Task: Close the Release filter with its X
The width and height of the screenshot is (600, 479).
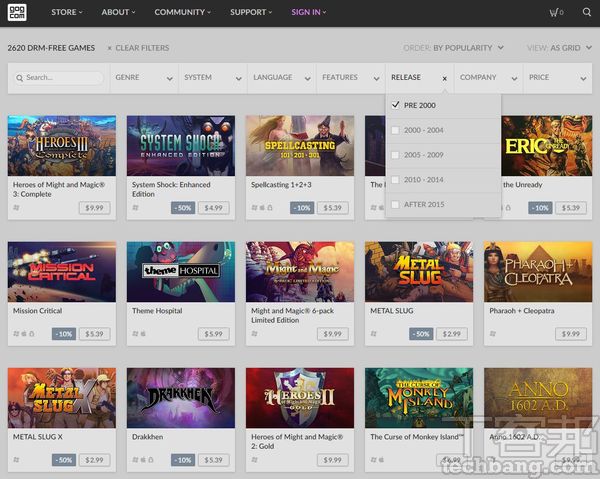Action: [444, 77]
